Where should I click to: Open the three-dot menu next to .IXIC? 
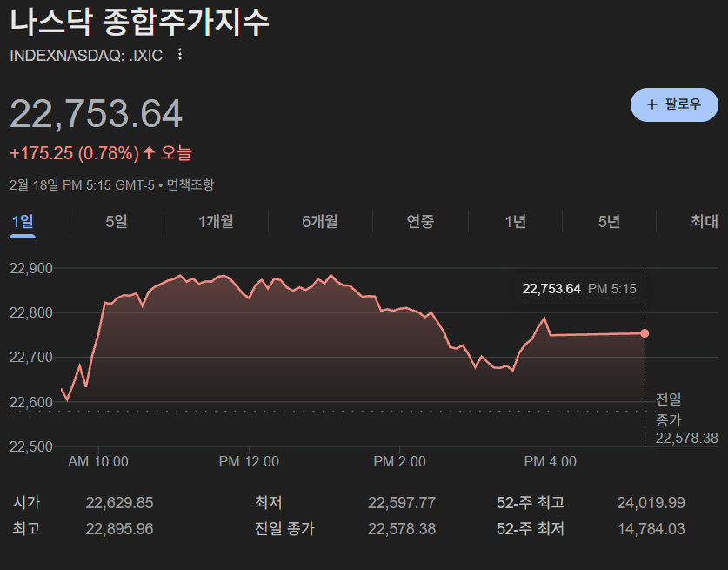pos(178,54)
